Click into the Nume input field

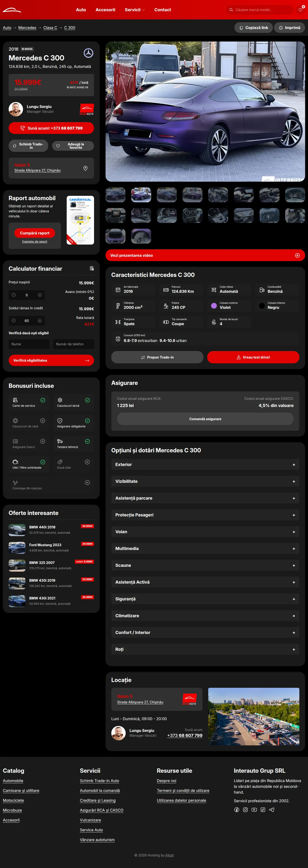(29, 344)
